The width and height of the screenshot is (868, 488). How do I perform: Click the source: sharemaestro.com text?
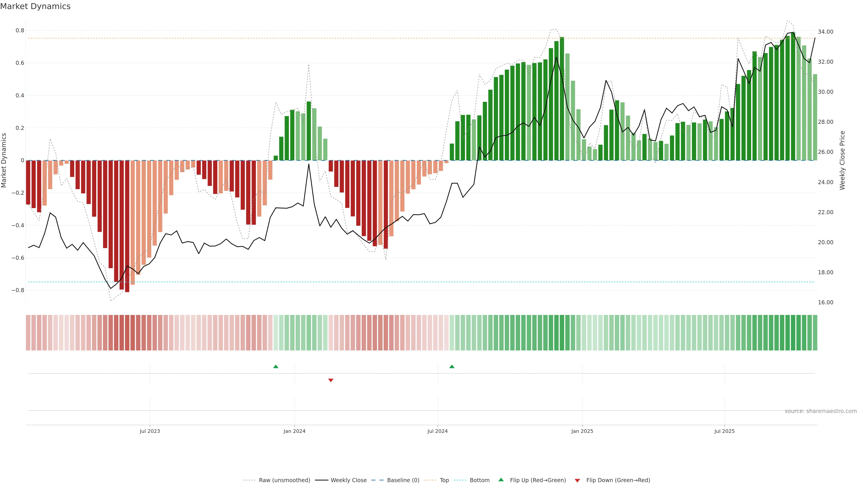821,411
